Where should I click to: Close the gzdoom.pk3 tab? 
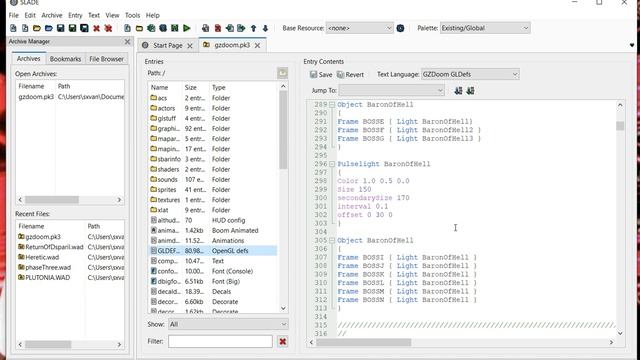click(257, 46)
